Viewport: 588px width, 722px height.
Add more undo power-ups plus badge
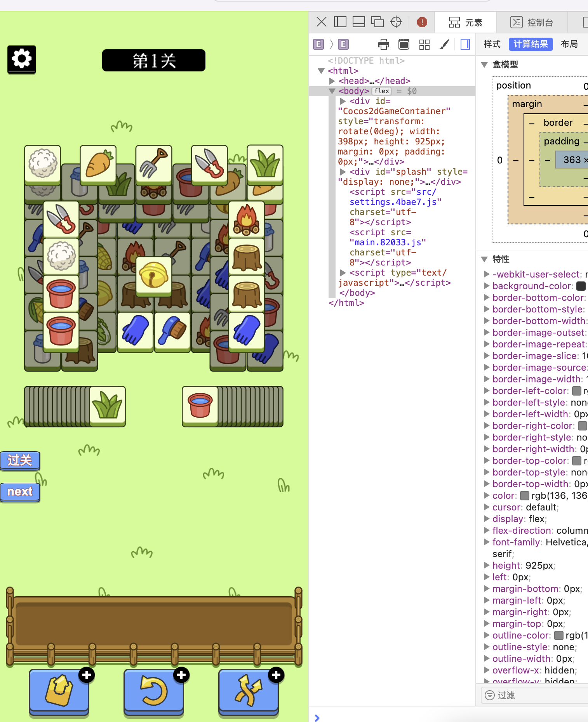coord(181,675)
